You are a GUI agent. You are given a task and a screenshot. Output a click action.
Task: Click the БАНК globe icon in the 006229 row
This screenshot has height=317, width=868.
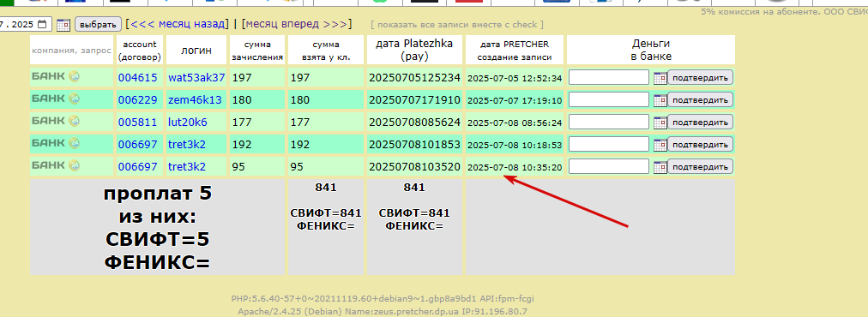tap(74, 99)
